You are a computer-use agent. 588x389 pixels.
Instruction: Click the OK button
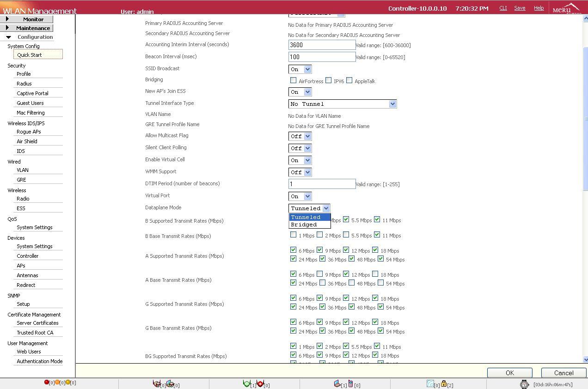[x=509, y=373]
